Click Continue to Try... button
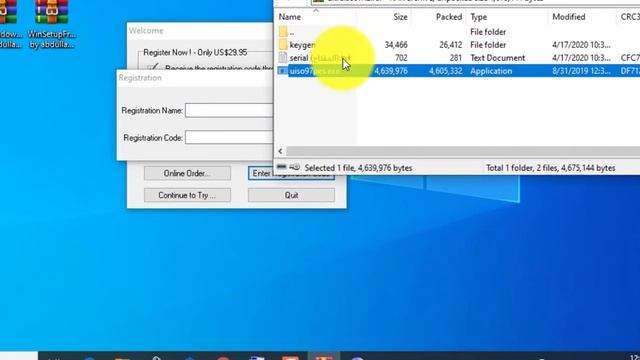 [x=187, y=195]
